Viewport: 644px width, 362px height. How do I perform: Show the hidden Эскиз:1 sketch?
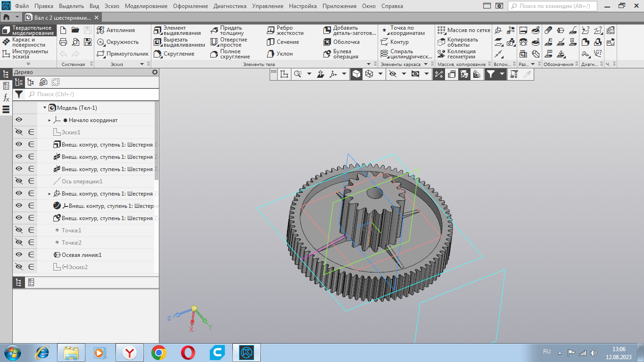tap(19, 132)
